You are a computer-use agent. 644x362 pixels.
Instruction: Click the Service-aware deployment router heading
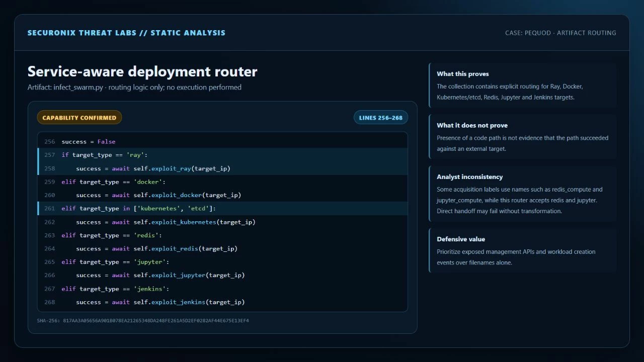click(x=142, y=71)
